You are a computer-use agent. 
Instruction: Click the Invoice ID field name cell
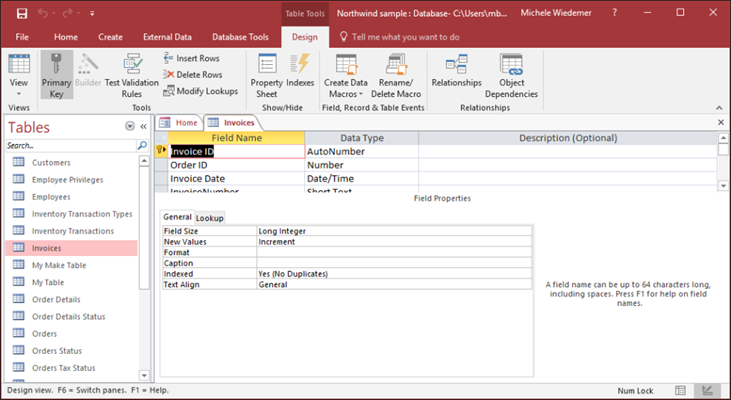point(236,151)
